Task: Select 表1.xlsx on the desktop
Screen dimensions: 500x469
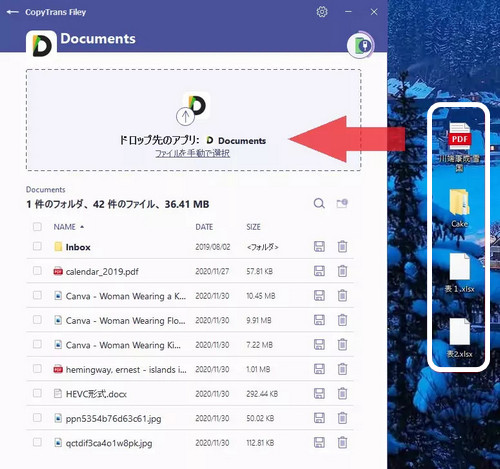Action: pos(459,273)
